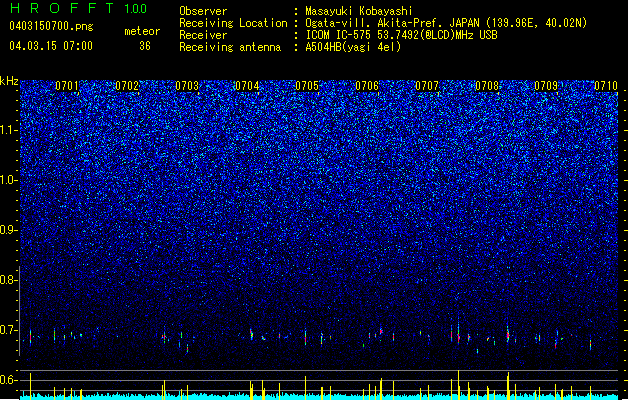Click the Receiver field label
This screenshot has height=400, width=629.
click(x=203, y=35)
